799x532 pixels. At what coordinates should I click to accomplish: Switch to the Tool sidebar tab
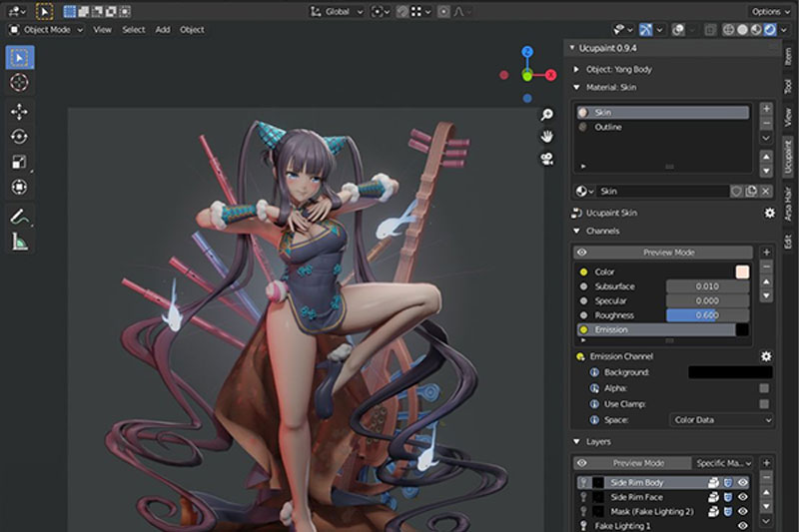(788, 86)
